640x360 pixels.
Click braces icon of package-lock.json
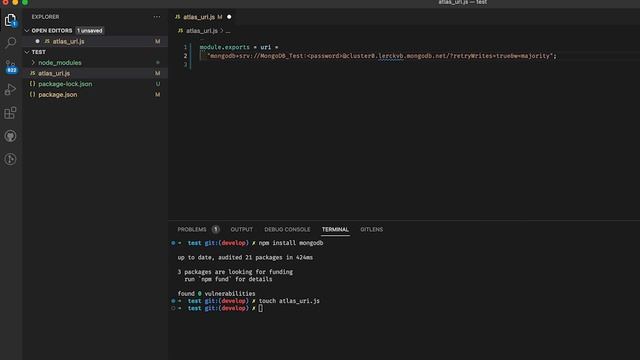coord(33,84)
